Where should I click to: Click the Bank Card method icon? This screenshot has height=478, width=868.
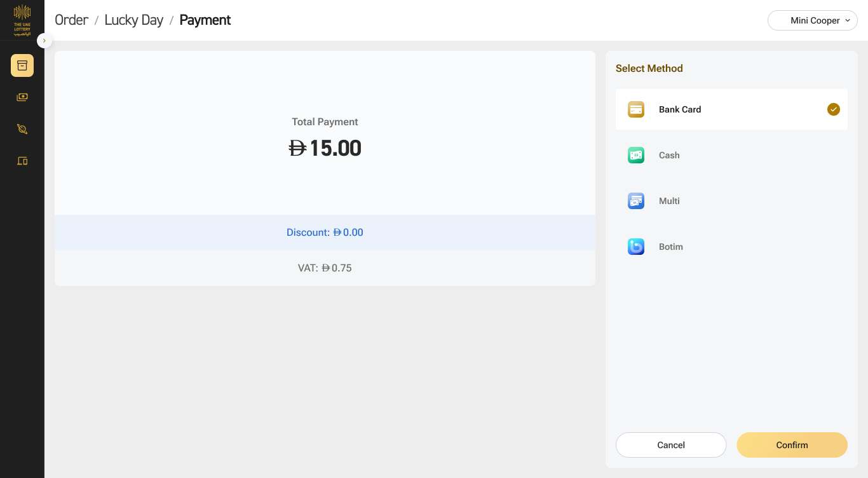(636, 109)
